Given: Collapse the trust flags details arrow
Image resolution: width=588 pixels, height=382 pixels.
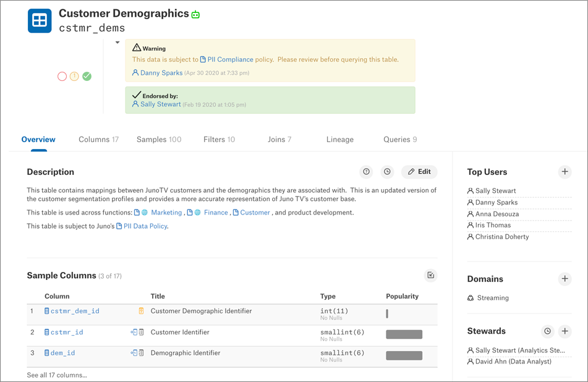Looking at the screenshot, I should coord(117,43).
